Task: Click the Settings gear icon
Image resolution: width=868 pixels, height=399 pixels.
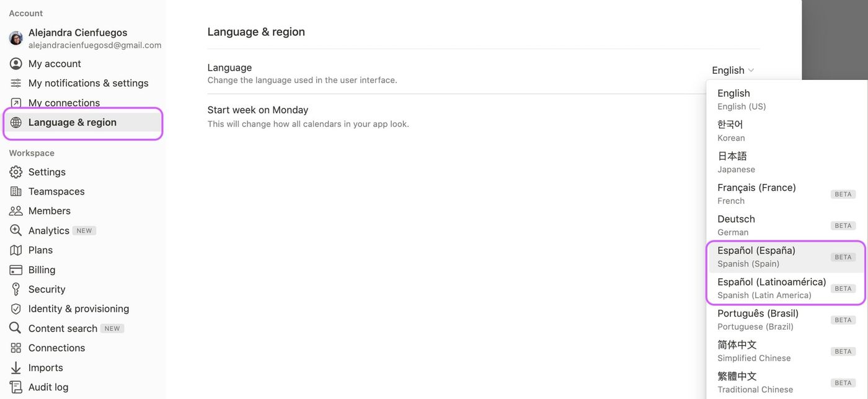Action: point(16,172)
